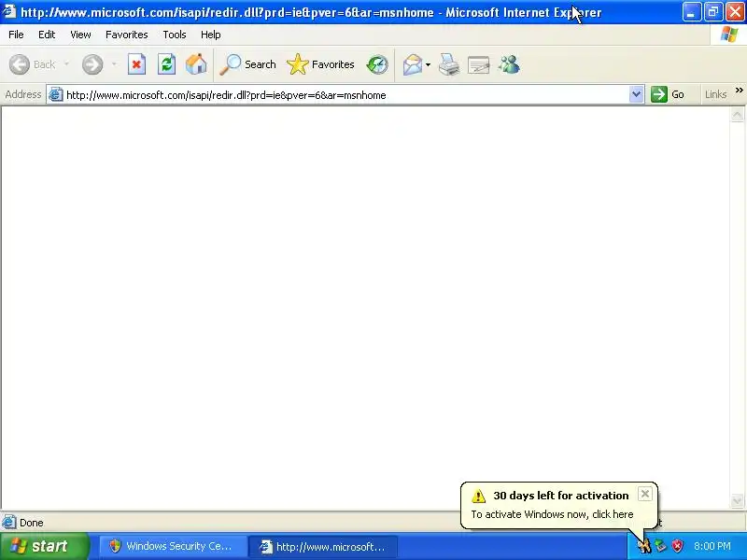
Task: Click the Forward arrow button
Action: point(92,64)
